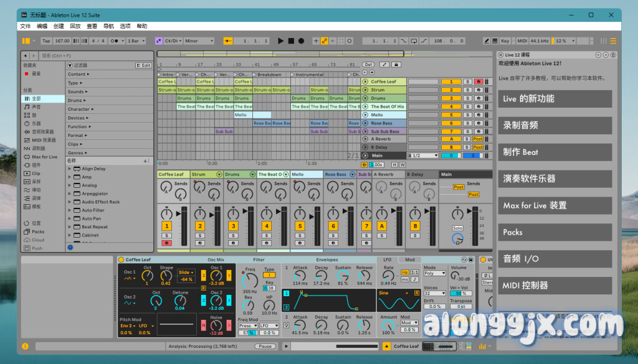
Task: Click the Key mapping icon in the toolbar
Action: click(505, 40)
